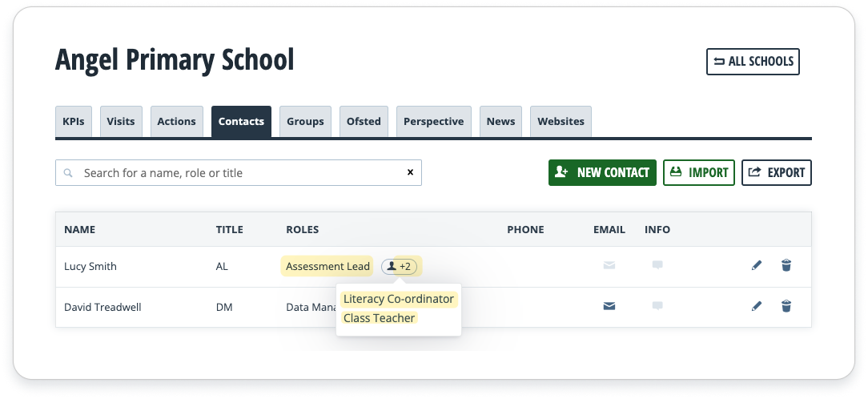Delete David Treadwell using trash icon
Image resolution: width=868 pixels, height=399 pixels.
coord(786,306)
